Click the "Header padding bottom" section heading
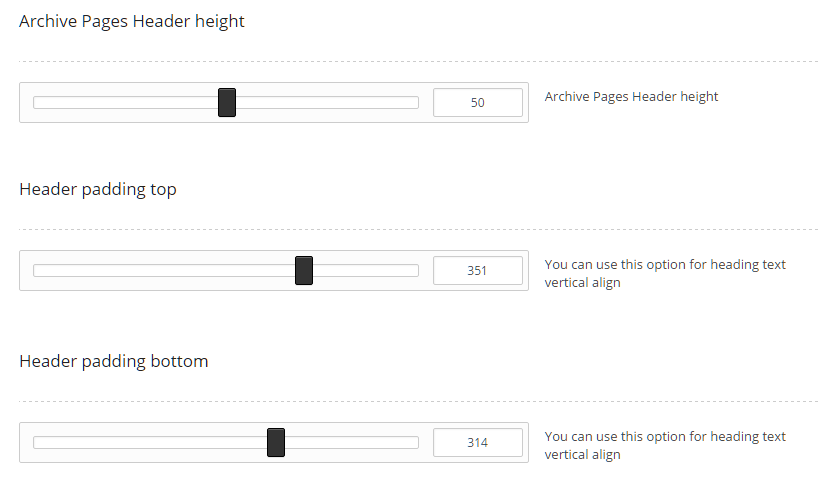The height and width of the screenshot is (493, 818). point(114,361)
